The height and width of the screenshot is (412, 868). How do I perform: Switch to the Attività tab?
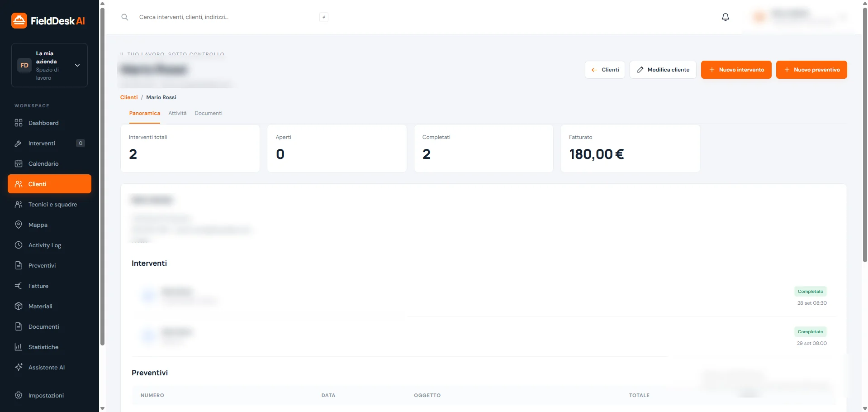pyautogui.click(x=177, y=113)
